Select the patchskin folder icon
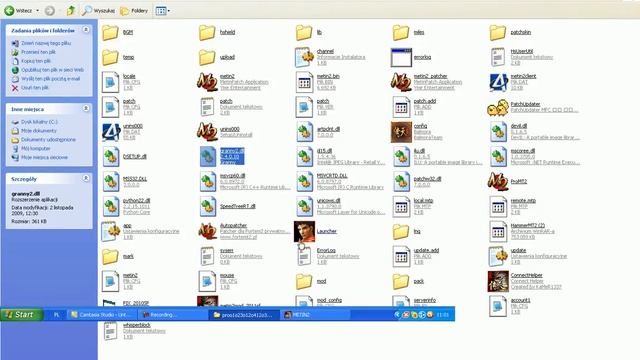This screenshot has height=360, width=640. tap(498, 32)
